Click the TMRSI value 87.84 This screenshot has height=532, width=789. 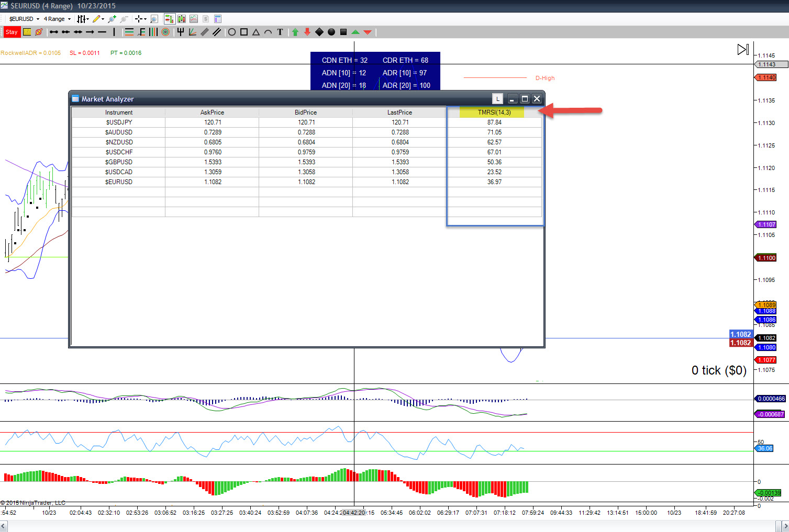tap(494, 122)
